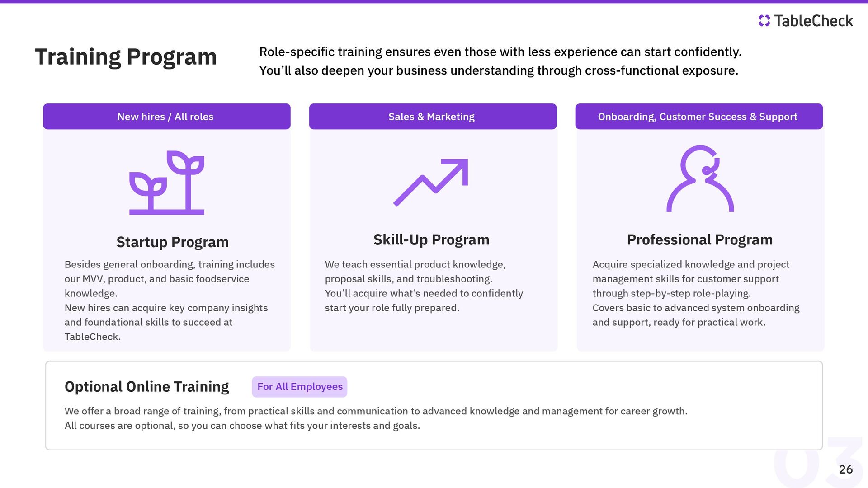Select the Sales & Marketing header
This screenshot has width=868, height=488.
point(433,117)
